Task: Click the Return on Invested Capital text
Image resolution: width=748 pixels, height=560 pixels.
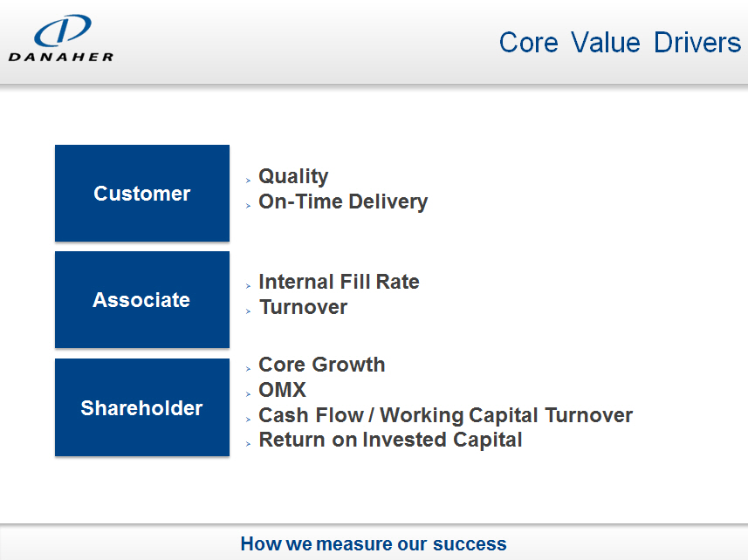Action: (390, 440)
